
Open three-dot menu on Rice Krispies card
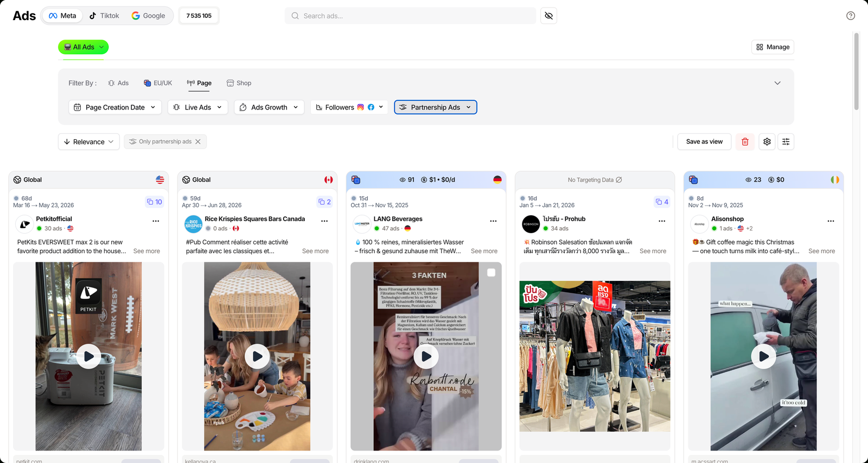click(324, 221)
